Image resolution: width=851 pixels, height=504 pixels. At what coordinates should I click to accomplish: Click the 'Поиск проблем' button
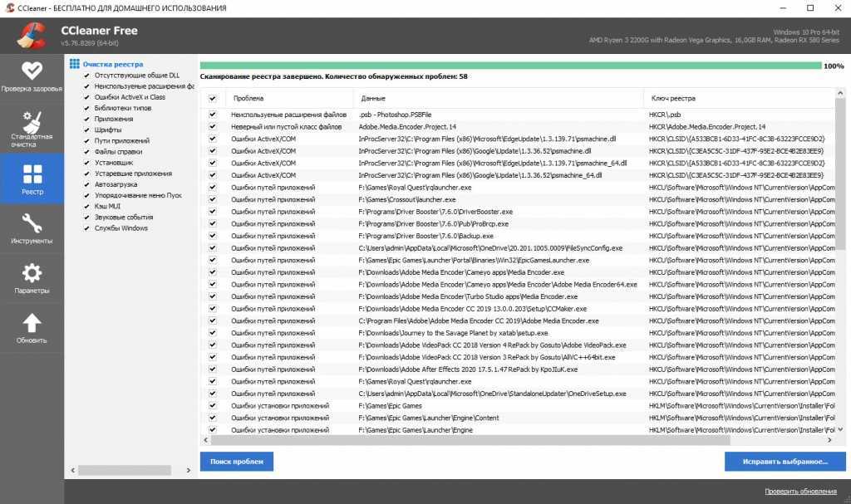[x=236, y=461]
